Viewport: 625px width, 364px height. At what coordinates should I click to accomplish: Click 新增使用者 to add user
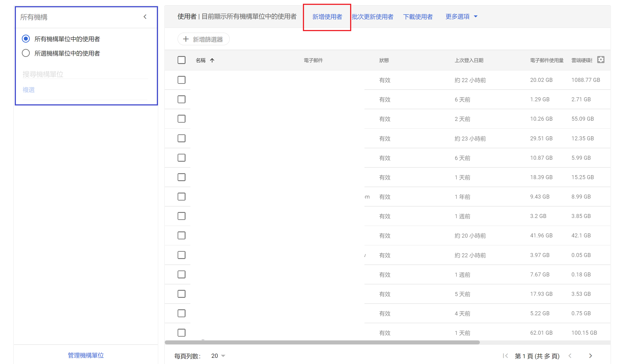click(x=327, y=17)
